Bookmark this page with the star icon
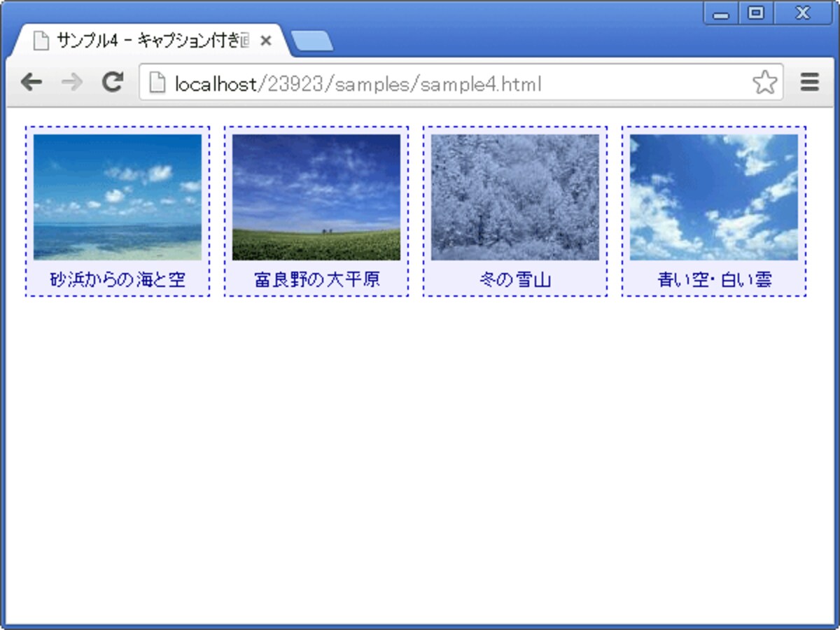 point(764,83)
